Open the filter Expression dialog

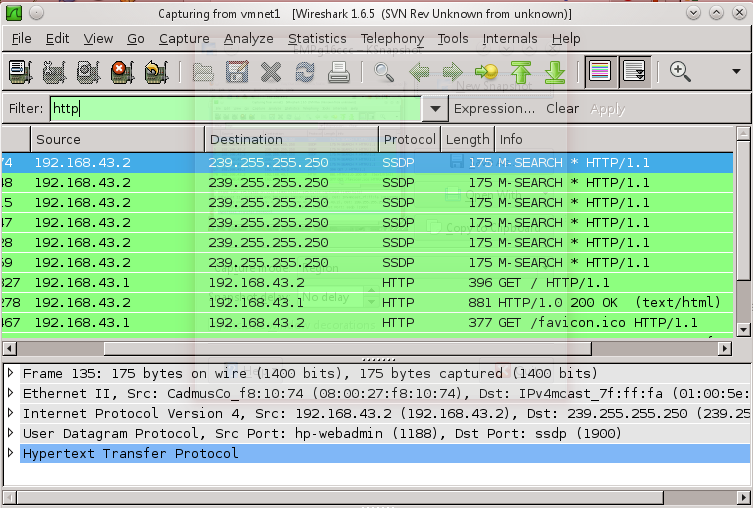(x=494, y=109)
